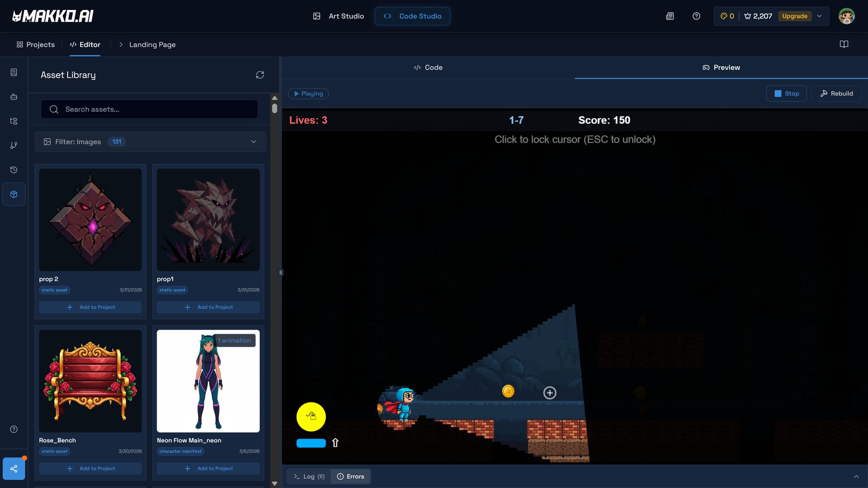
Task: Open the share icon in sidebar
Action: (x=14, y=468)
